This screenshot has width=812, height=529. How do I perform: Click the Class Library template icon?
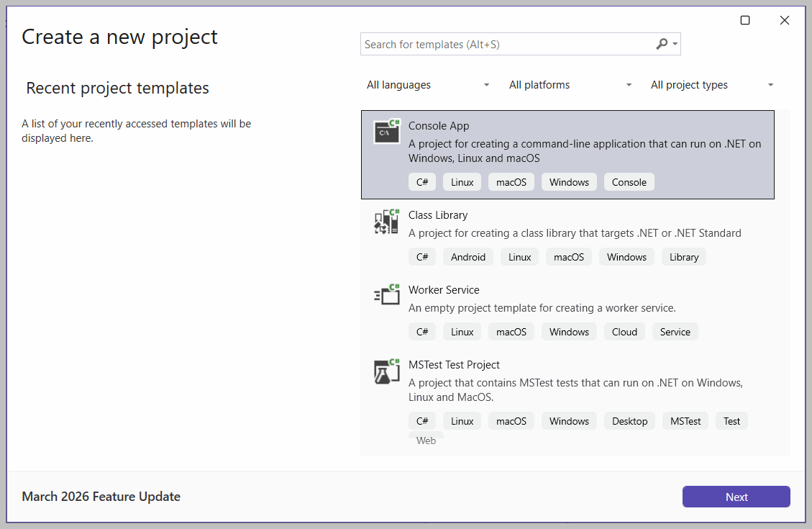coord(386,221)
